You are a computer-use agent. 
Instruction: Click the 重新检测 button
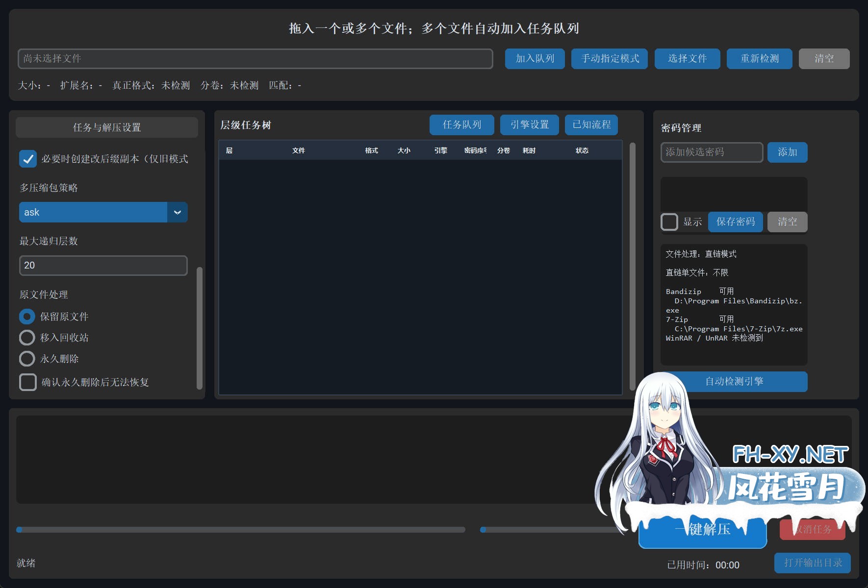(760, 59)
